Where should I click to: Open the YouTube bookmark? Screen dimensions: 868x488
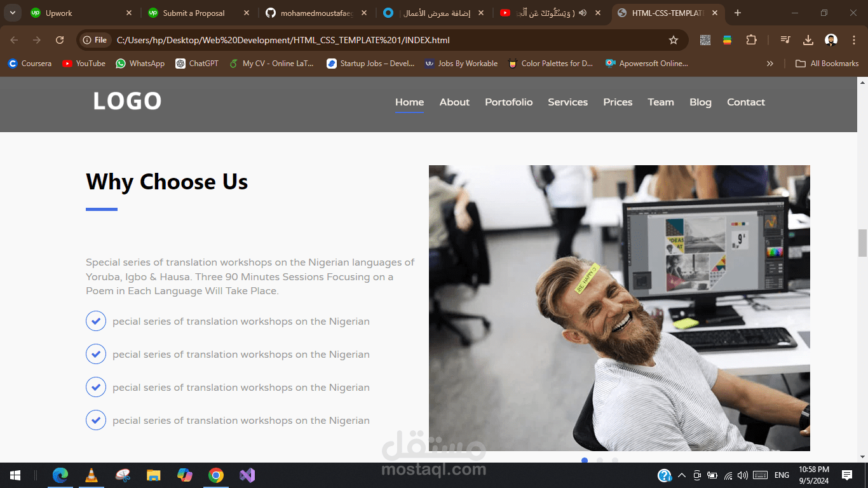[84, 64]
